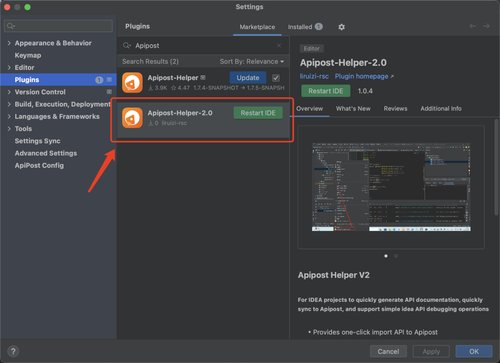Click the settings search magnifier icon

[x=11, y=26]
